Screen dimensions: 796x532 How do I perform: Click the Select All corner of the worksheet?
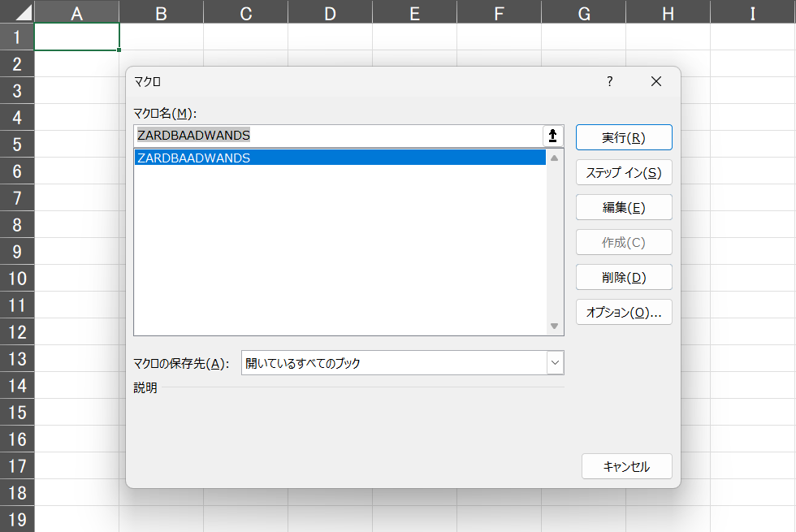[x=17, y=11]
